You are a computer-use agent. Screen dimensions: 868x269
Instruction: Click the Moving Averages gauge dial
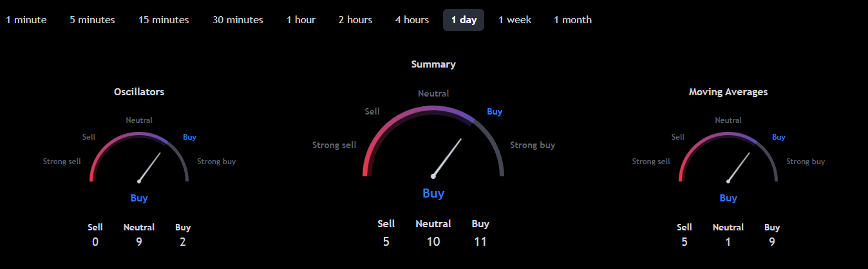(728, 158)
